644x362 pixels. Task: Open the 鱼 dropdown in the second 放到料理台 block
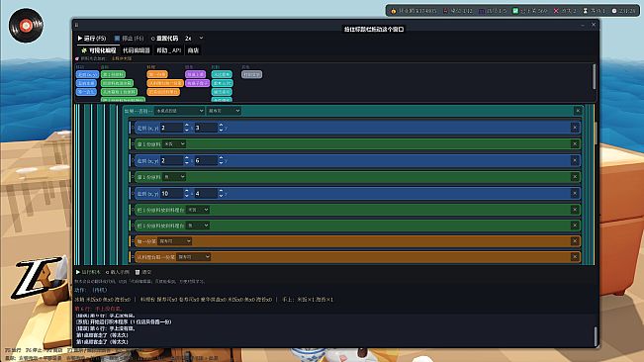point(198,226)
